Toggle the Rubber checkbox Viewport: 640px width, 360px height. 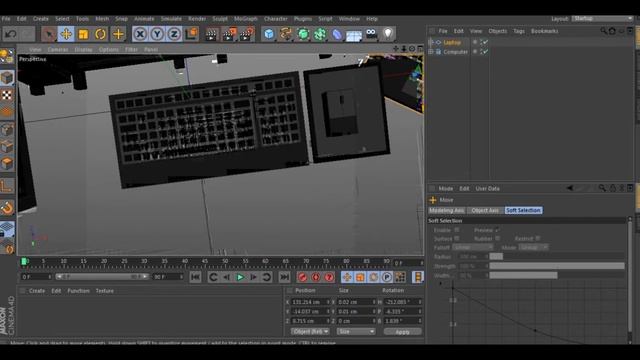[x=497, y=238]
